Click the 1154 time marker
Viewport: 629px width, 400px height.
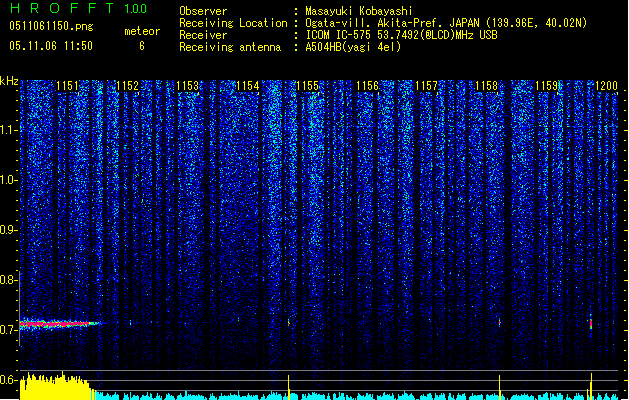tap(247, 86)
